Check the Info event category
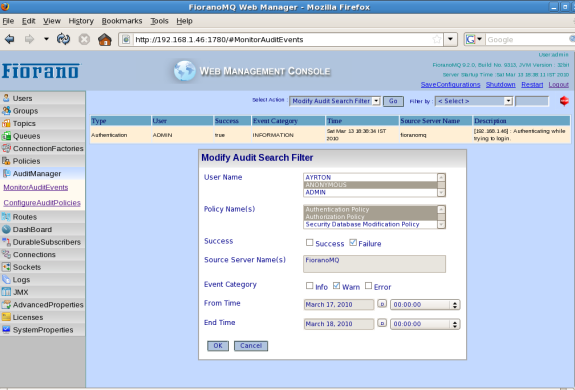575x390 pixels. click(x=310, y=286)
